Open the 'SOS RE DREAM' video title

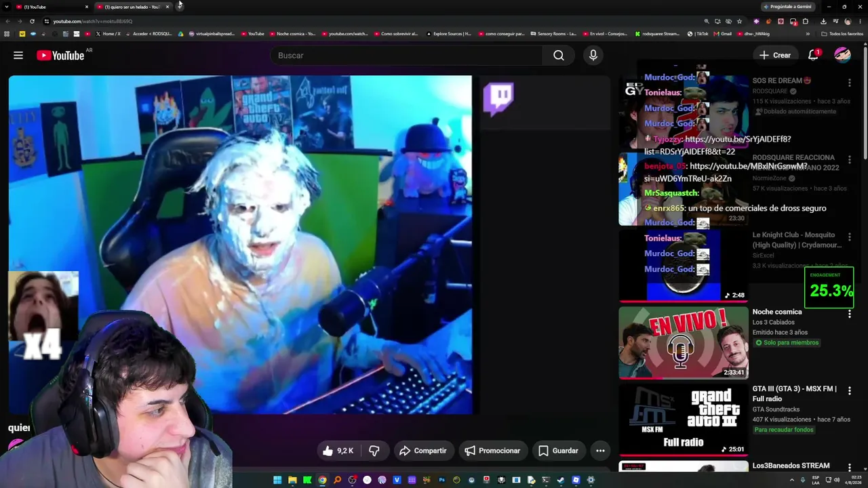[x=782, y=81]
